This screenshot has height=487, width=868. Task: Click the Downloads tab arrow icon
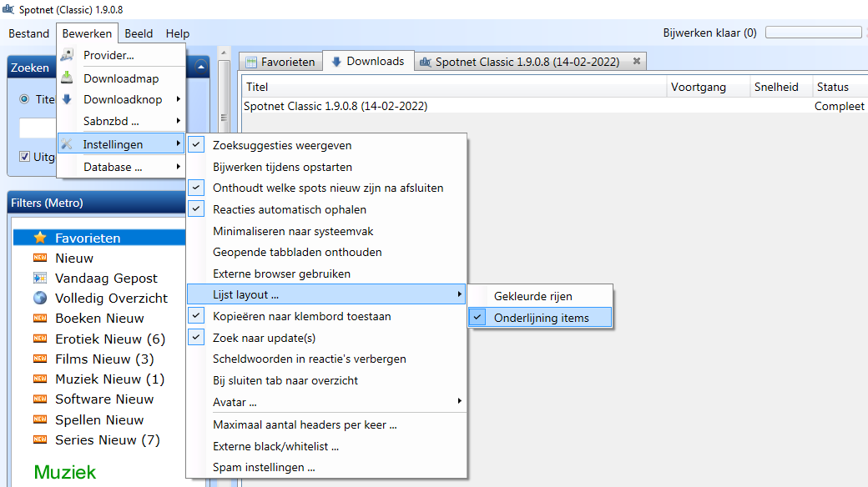tap(336, 62)
